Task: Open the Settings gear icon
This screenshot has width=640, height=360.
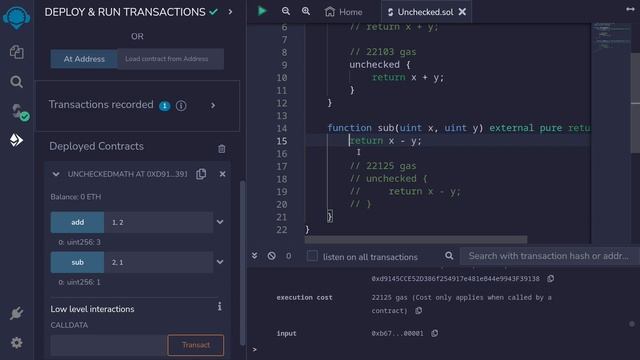Action: pos(16,342)
